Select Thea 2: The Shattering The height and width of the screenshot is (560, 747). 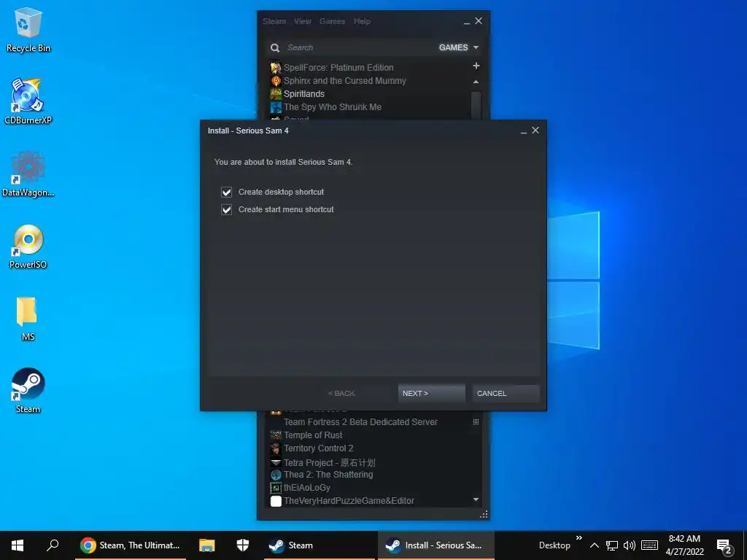click(x=328, y=475)
